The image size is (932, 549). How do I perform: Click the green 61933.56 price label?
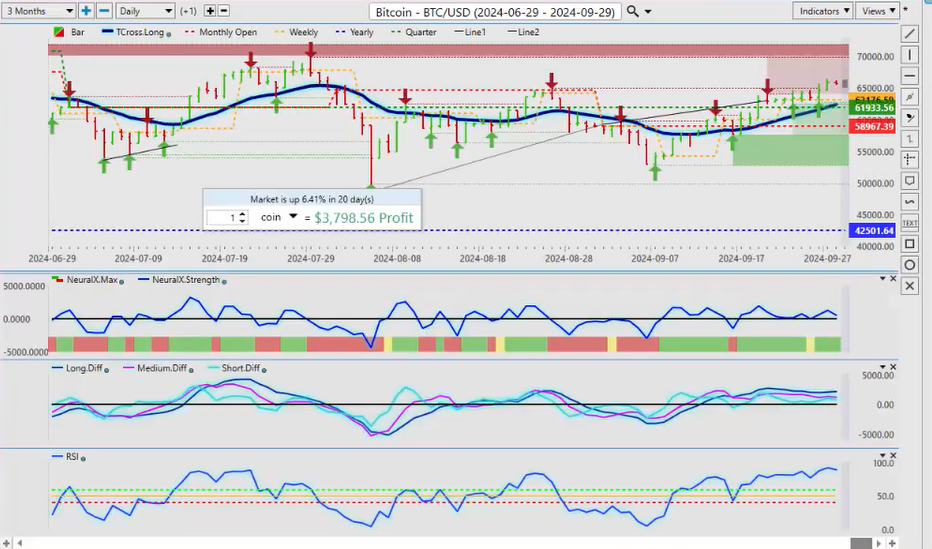[x=872, y=108]
